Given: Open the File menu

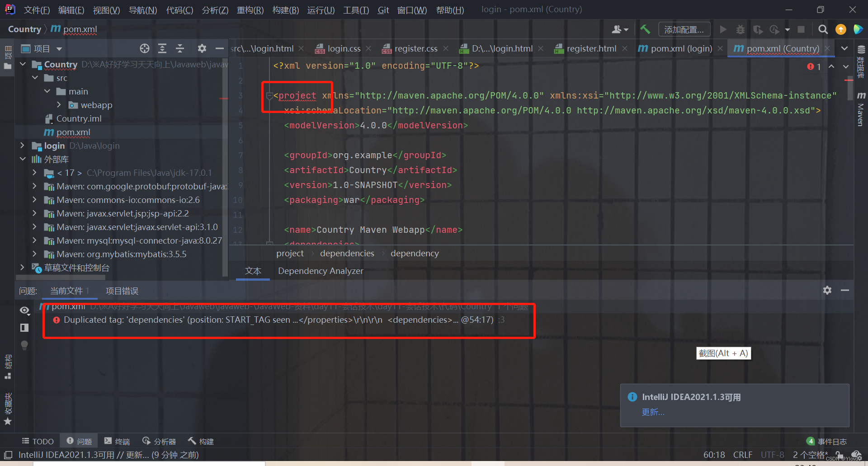Looking at the screenshot, I should point(37,9).
